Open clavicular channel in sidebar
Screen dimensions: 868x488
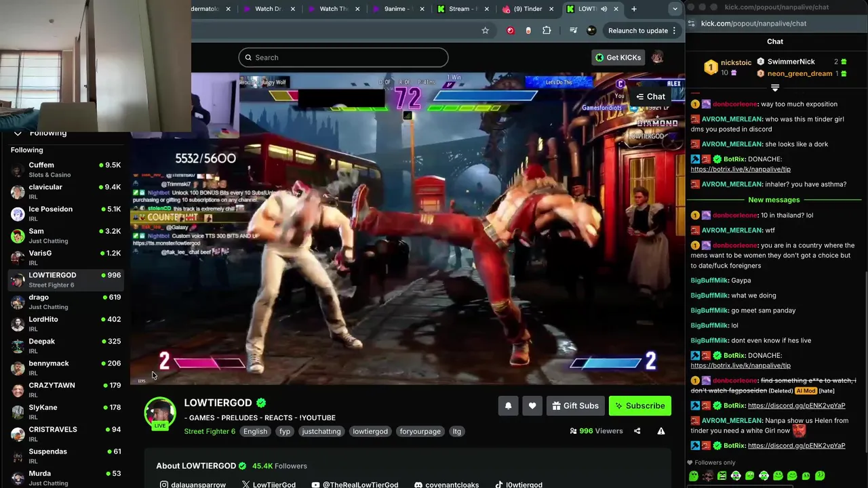[x=65, y=192]
